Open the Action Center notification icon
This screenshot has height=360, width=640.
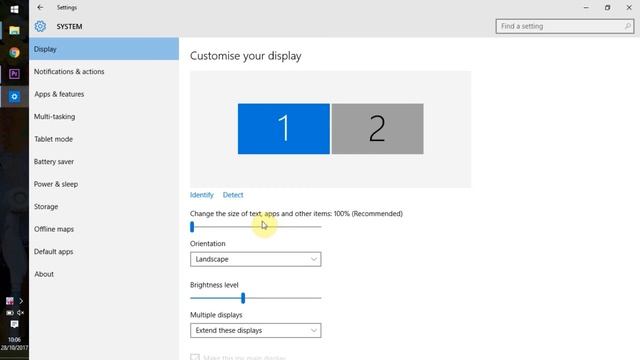pyautogui.click(x=14, y=324)
